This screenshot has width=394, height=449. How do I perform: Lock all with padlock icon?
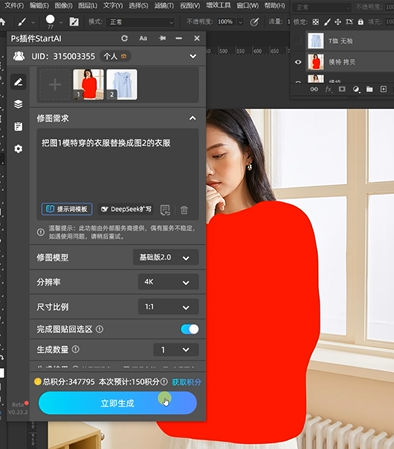pyautogui.click(x=360, y=22)
